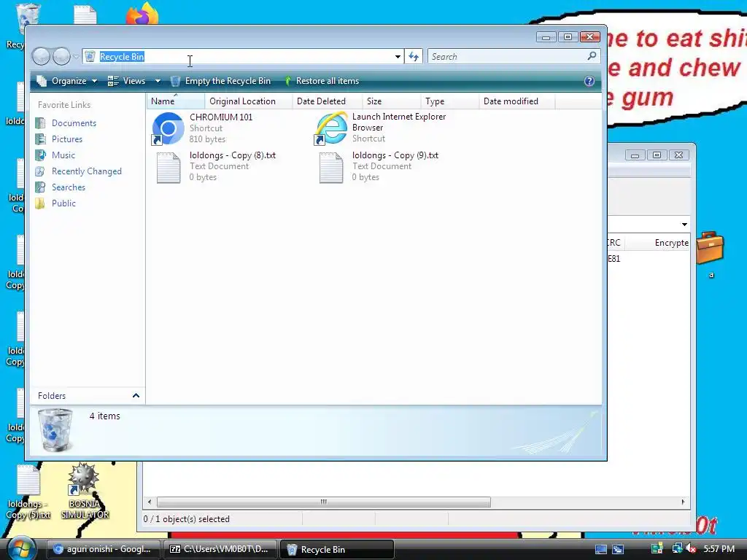Minimize the background 7-Zip window
The height and width of the screenshot is (560, 747).
(x=635, y=155)
